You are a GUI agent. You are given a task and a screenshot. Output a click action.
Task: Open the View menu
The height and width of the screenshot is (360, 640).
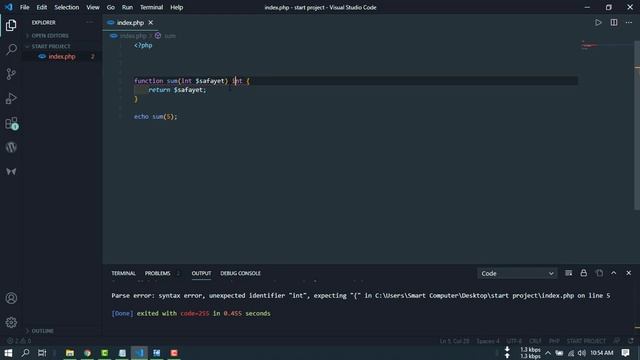point(93,7)
